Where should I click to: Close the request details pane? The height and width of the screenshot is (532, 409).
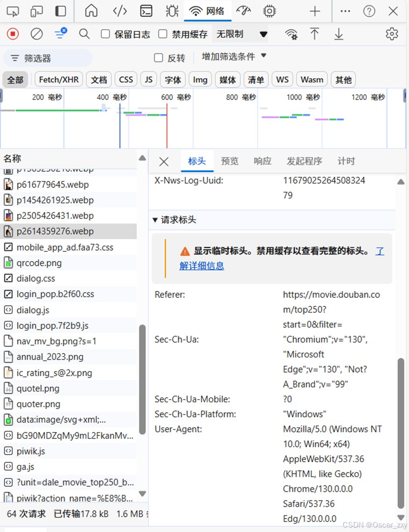tap(164, 162)
